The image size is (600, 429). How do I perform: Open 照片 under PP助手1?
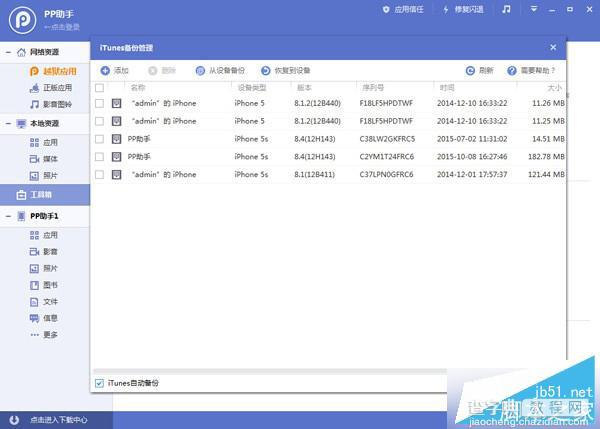click(x=44, y=268)
